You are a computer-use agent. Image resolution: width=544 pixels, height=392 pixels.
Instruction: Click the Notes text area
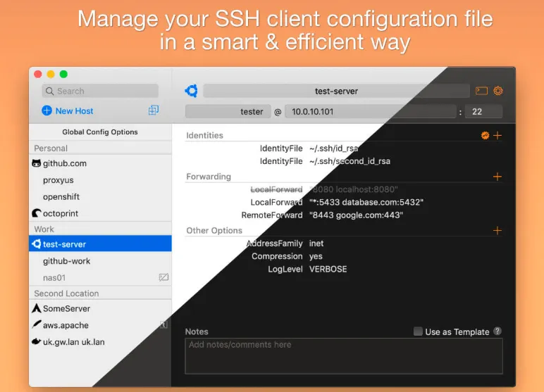click(344, 356)
